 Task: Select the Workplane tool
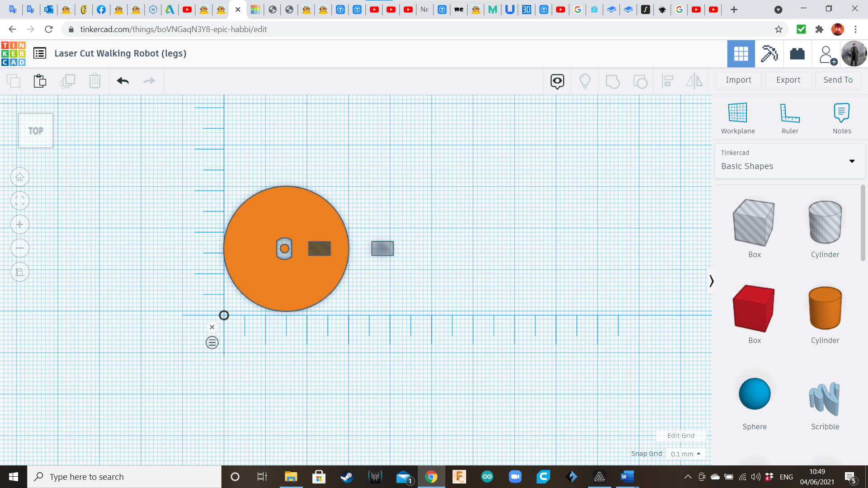(738, 117)
